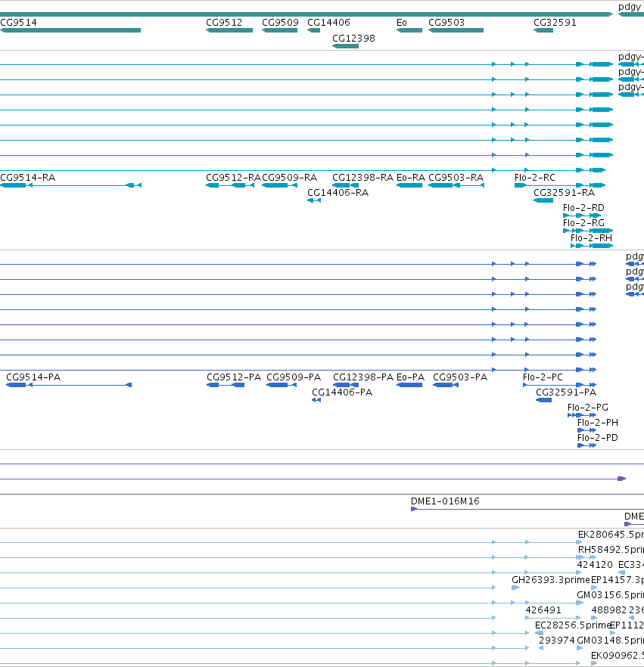
Task: Click the Flo-2-PD protein label
Action: click(598, 438)
